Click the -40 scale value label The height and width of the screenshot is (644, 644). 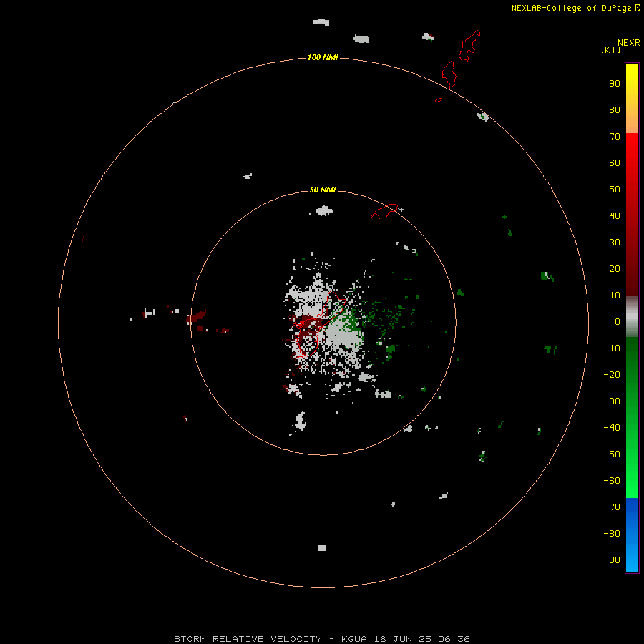point(612,428)
